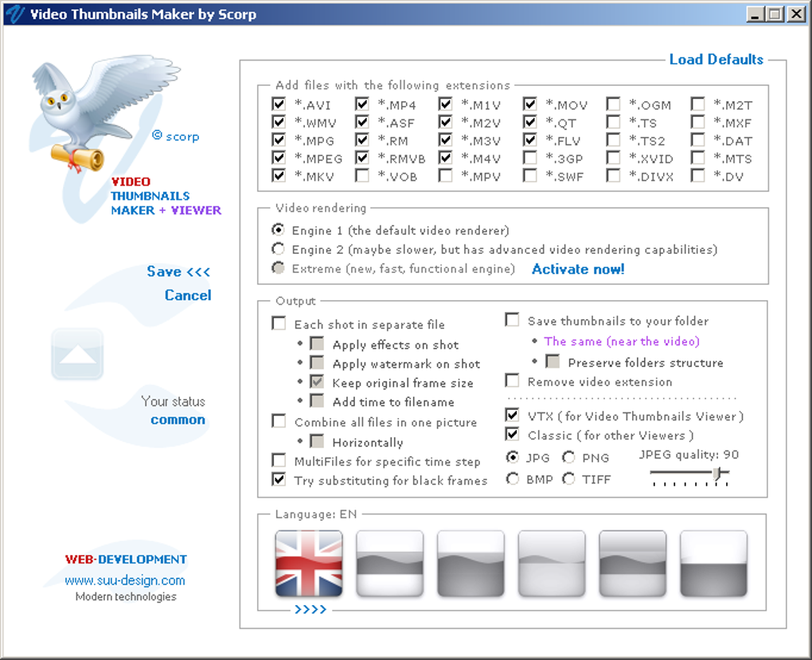The width and height of the screenshot is (812, 660).
Task: Select PNG output format
Action: 568,457
